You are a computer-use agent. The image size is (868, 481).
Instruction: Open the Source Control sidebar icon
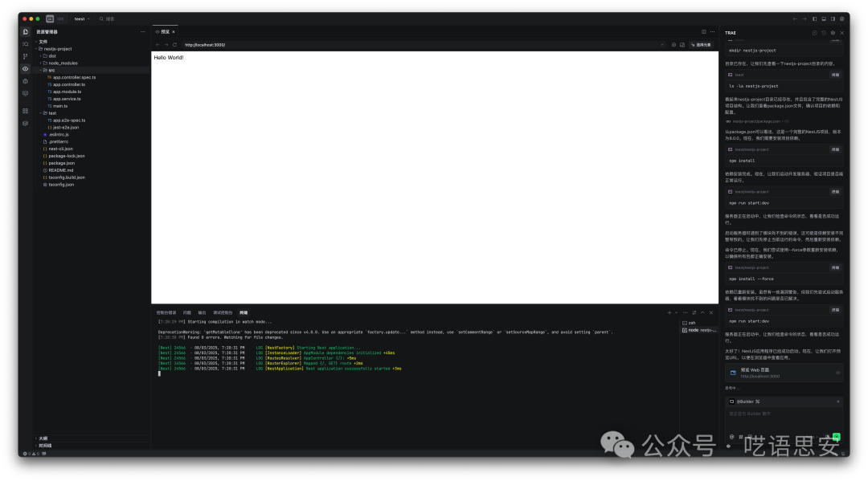26,56
